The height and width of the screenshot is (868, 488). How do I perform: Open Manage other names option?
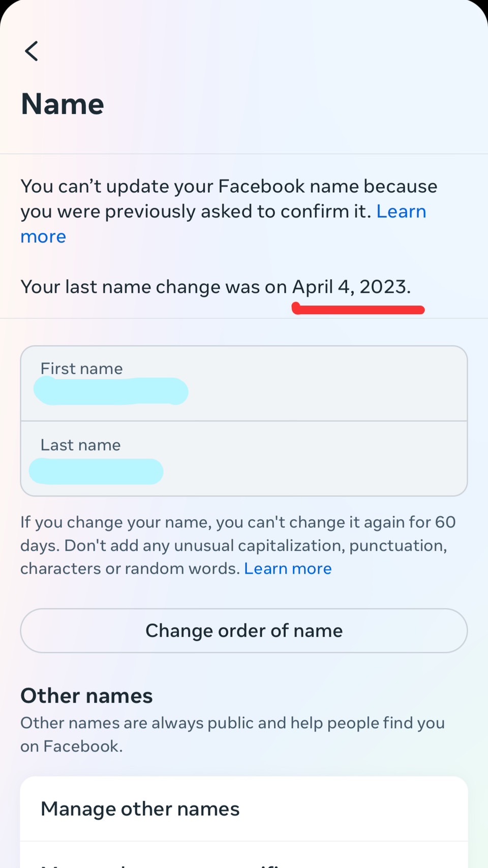point(244,809)
